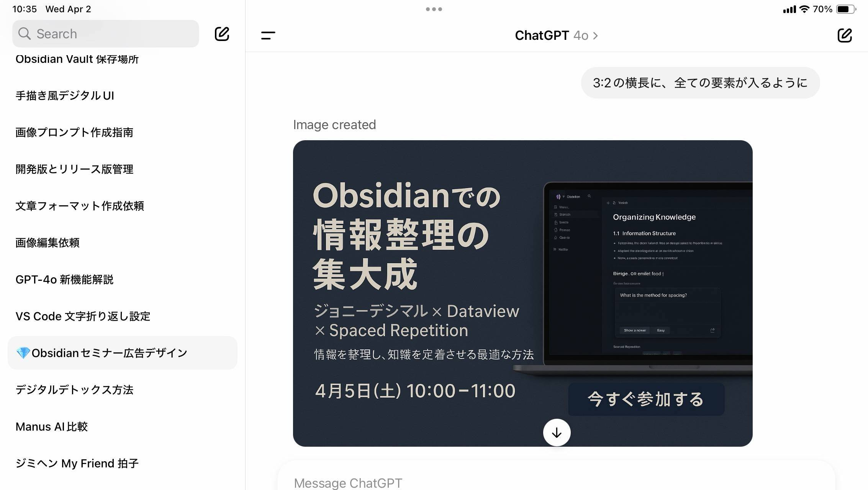
Task: Select the 'Obsidianセミナー広告デザイン' conversation
Action: [123, 353]
